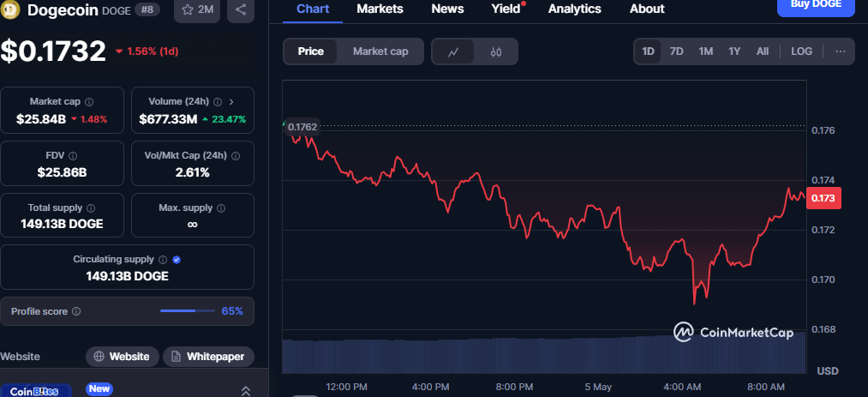Click the 12:00 PM time axis label
The image size is (868, 397).
(346, 387)
